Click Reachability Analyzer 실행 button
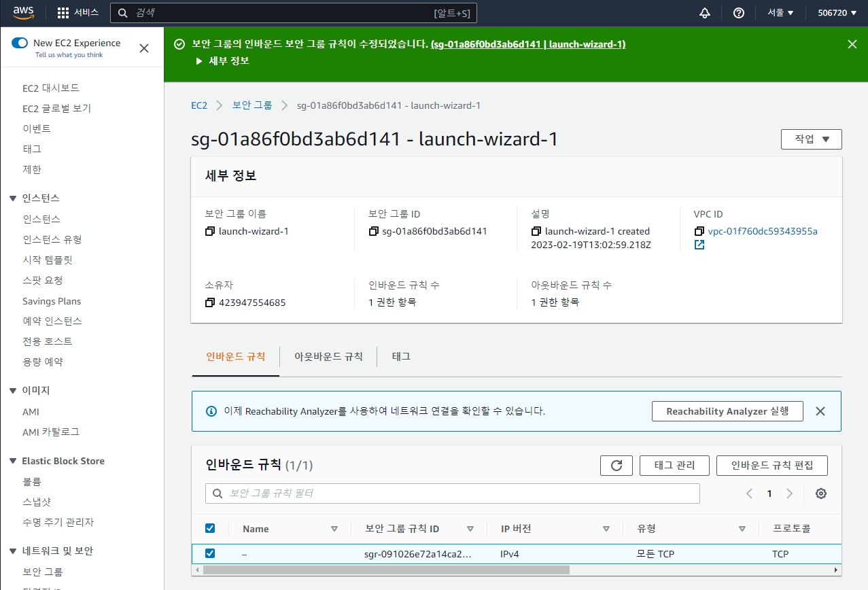The image size is (868, 590). click(727, 411)
